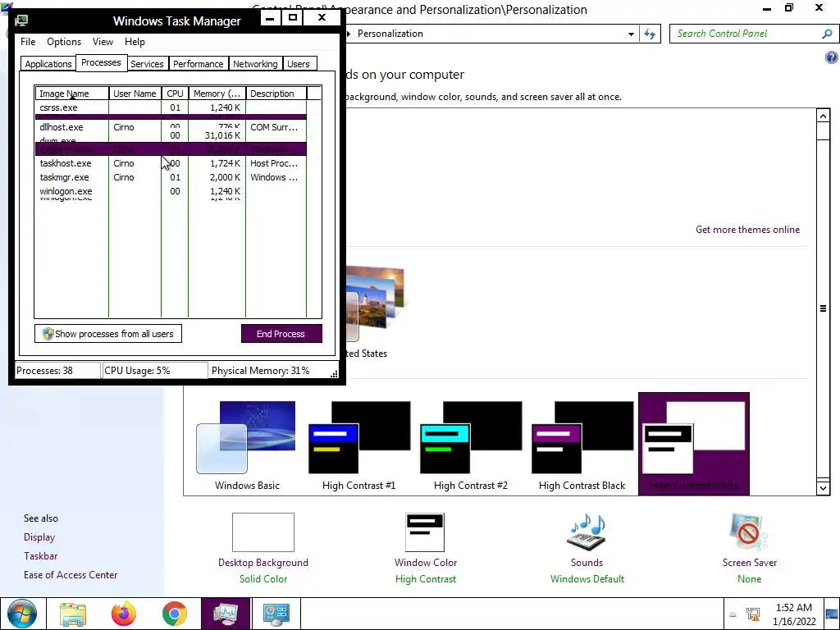Click Show processes from all users
This screenshot has width=840, height=630.
click(x=108, y=334)
